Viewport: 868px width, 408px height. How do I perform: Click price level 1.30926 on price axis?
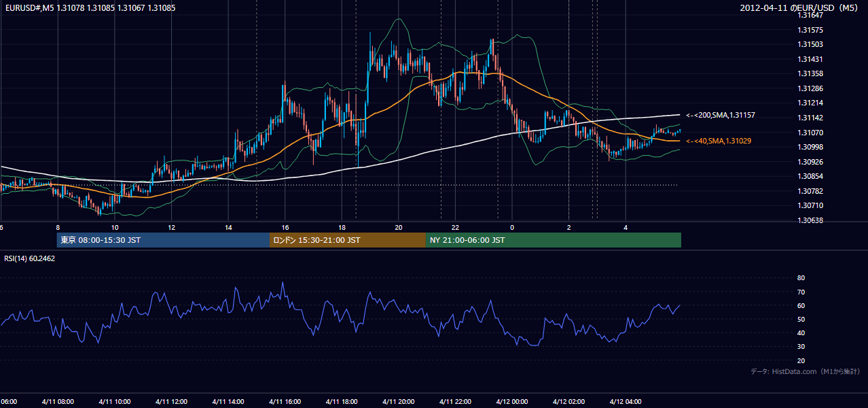pyautogui.click(x=810, y=162)
